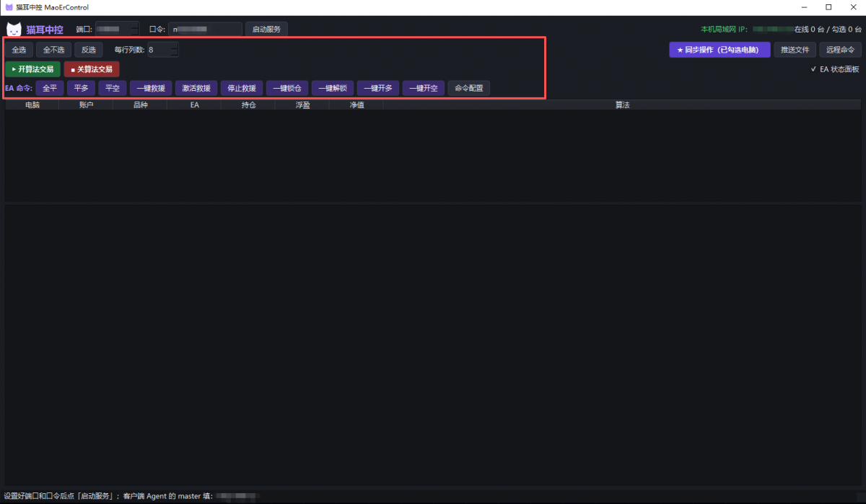Send the 平空 close-shorts command
This screenshot has width=866, height=504.
click(113, 89)
